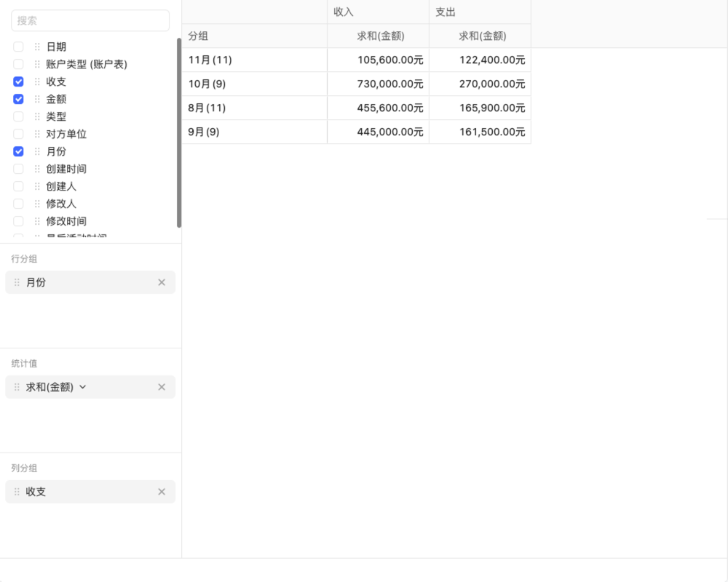Remove 月份 from row grouping via X icon
The width and height of the screenshot is (728, 582).
(162, 282)
